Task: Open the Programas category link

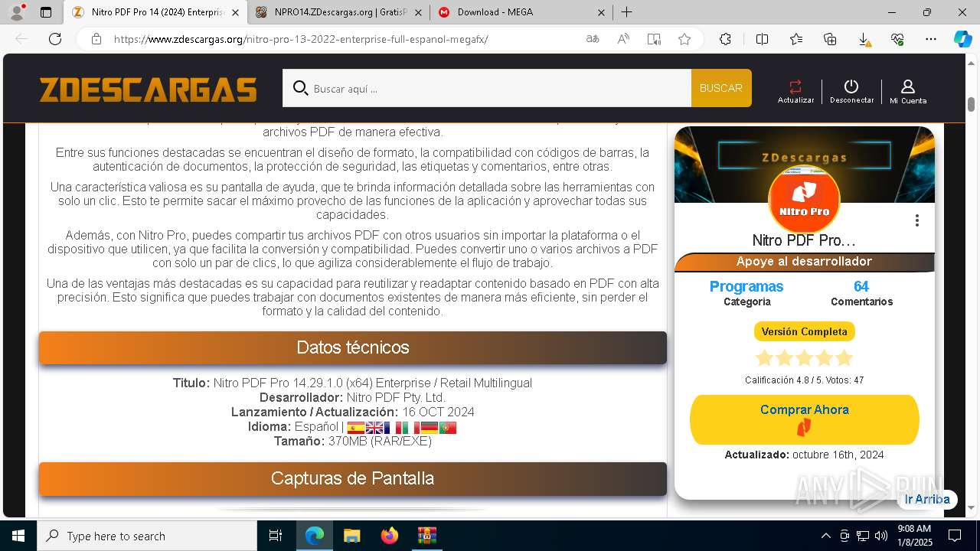Action: tap(746, 286)
